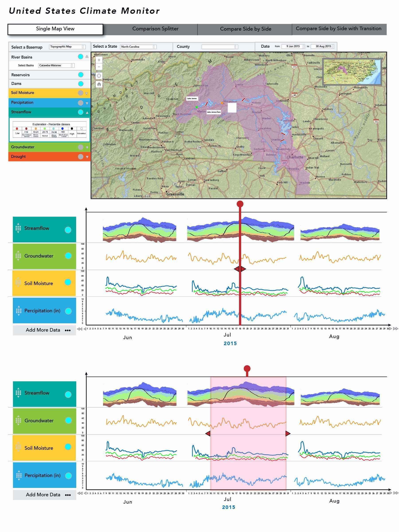The width and height of the screenshot is (399, 532).
Task: Step forward with lower chart single-right arrow
Action: pos(391,493)
